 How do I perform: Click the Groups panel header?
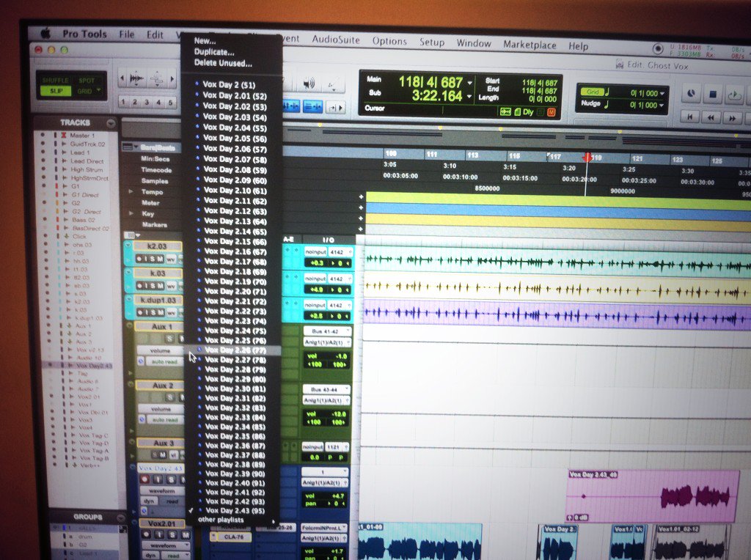[88, 517]
